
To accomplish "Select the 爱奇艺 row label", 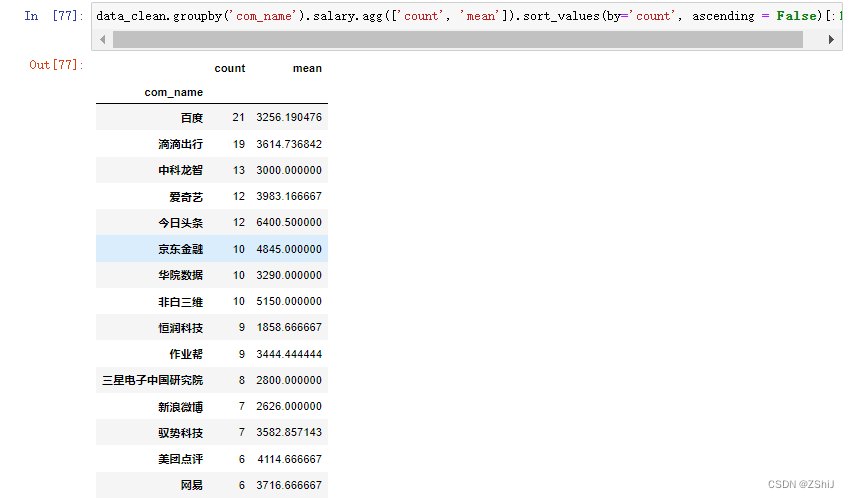I will [186, 196].
